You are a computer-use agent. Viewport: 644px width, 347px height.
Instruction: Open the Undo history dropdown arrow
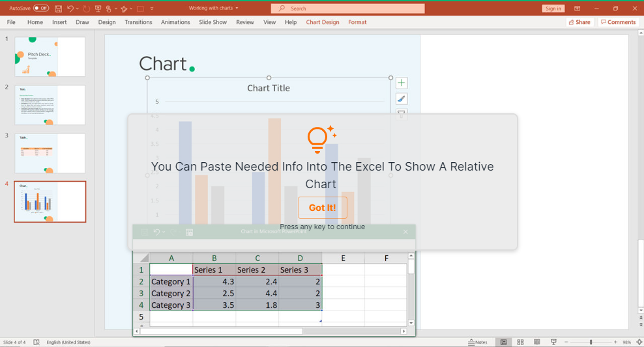click(x=77, y=8)
